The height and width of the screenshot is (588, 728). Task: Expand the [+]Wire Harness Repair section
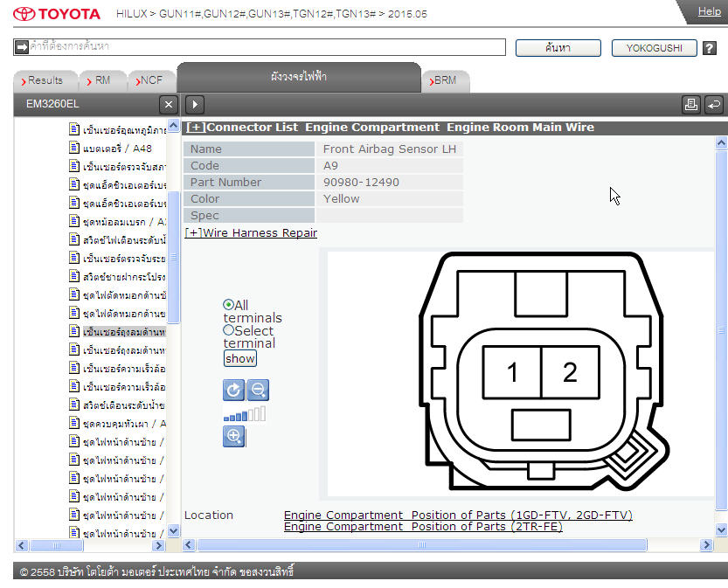point(251,232)
